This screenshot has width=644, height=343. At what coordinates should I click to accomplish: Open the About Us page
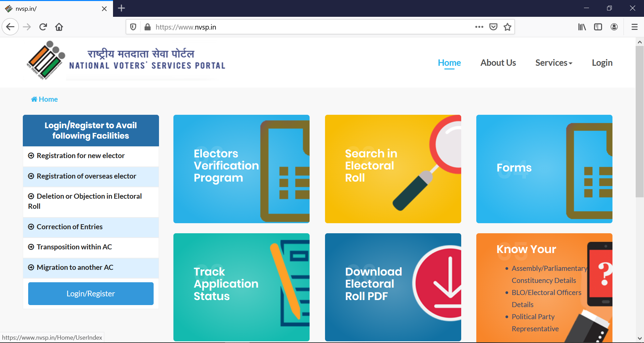click(498, 63)
